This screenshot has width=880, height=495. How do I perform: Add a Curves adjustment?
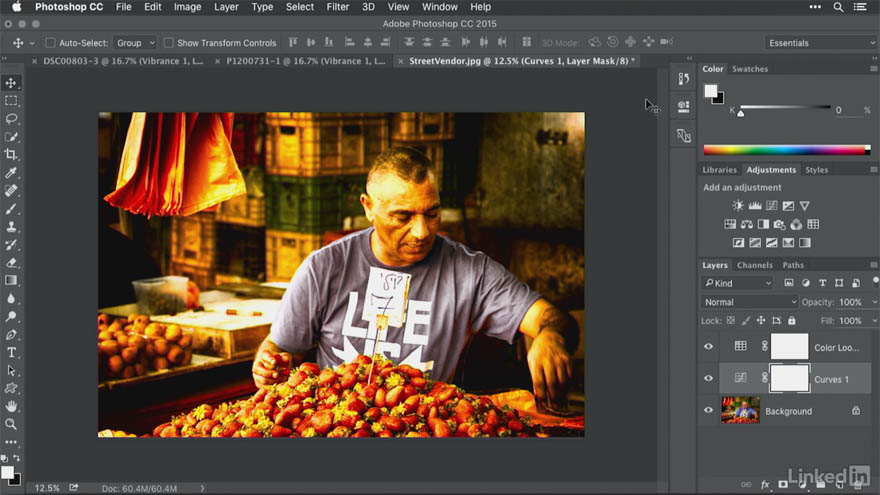coord(772,206)
